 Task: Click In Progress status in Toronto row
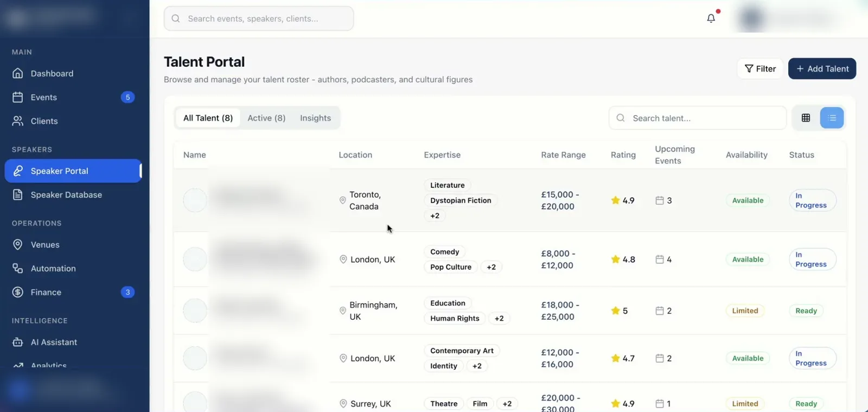[812, 200]
